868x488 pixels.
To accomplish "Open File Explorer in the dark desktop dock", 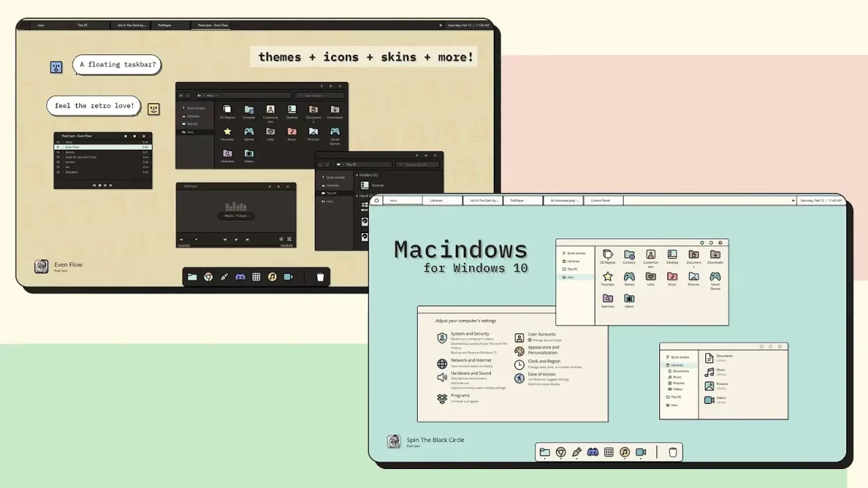I will [x=193, y=277].
